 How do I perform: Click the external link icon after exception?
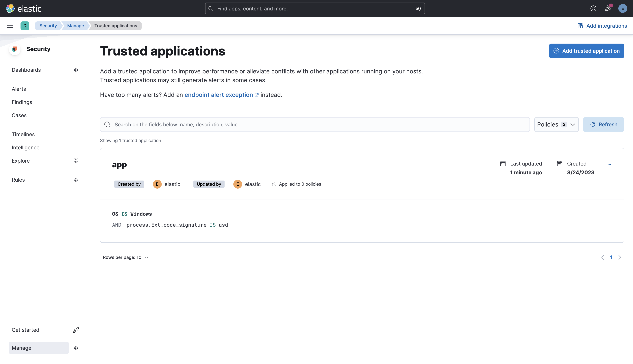click(x=256, y=95)
